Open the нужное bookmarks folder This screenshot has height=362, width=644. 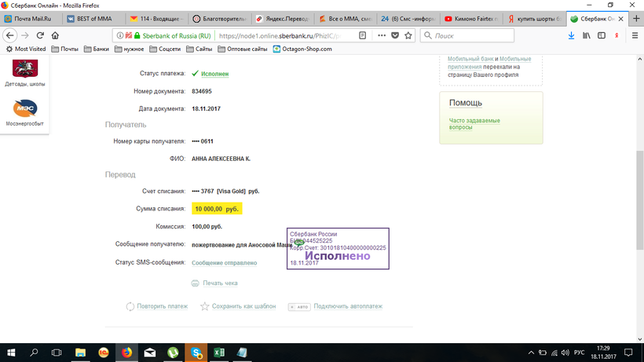(130, 49)
